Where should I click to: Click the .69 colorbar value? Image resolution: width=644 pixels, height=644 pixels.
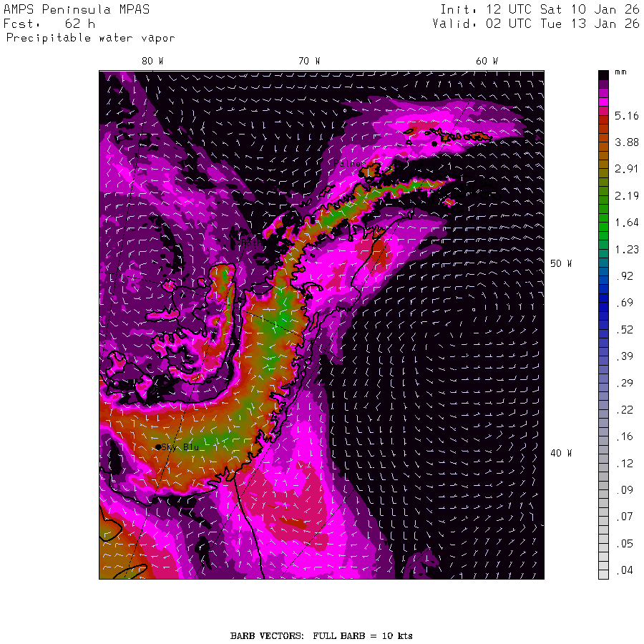(625, 303)
